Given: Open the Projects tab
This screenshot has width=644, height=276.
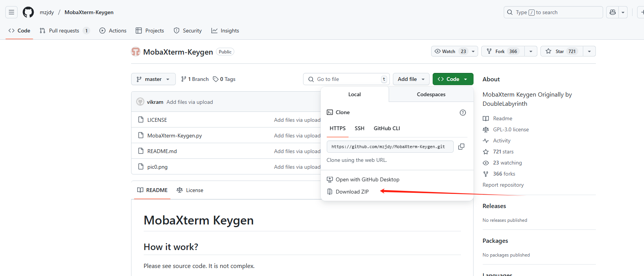Looking at the screenshot, I should (x=150, y=31).
